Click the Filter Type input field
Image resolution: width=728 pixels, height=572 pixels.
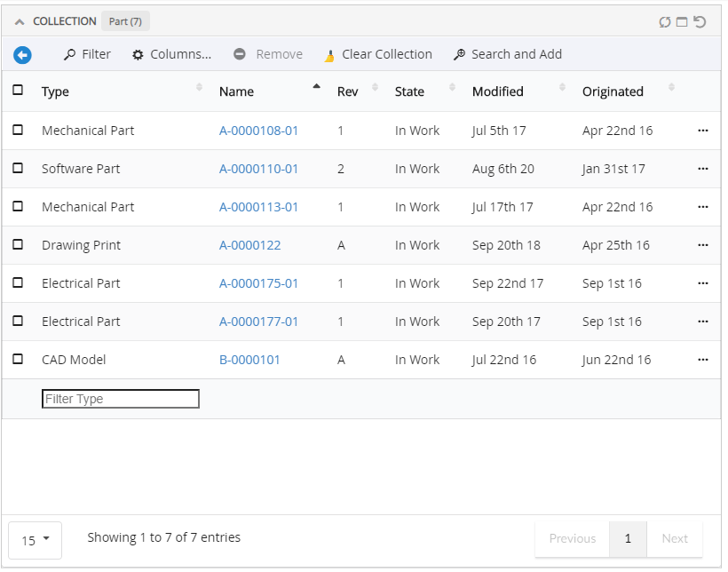pyautogui.click(x=121, y=399)
